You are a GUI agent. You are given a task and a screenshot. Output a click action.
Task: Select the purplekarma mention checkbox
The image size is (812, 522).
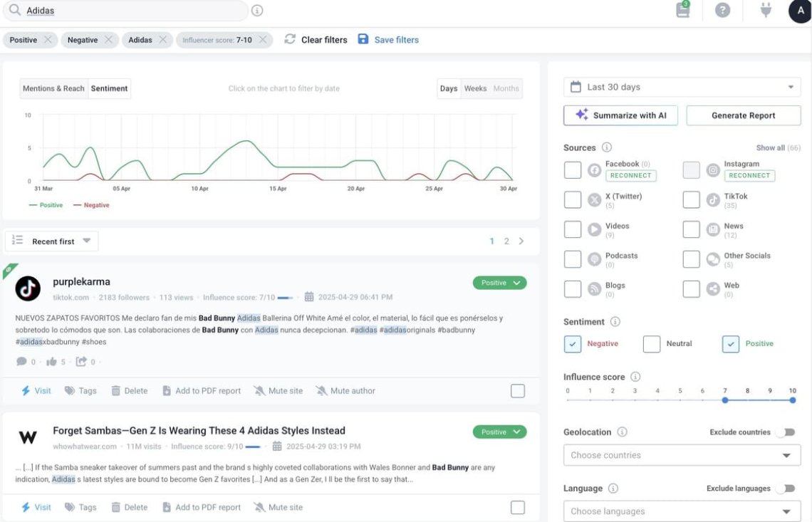coord(518,391)
